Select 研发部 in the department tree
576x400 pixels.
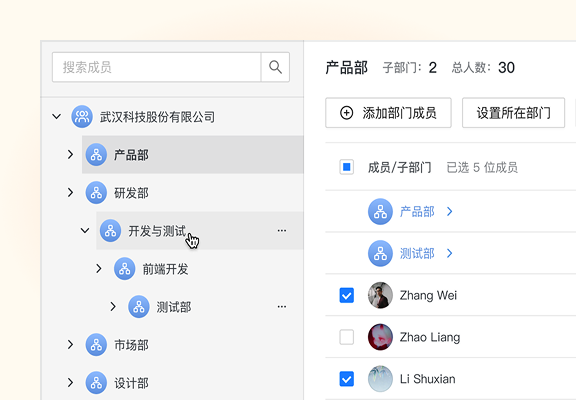[131, 193]
